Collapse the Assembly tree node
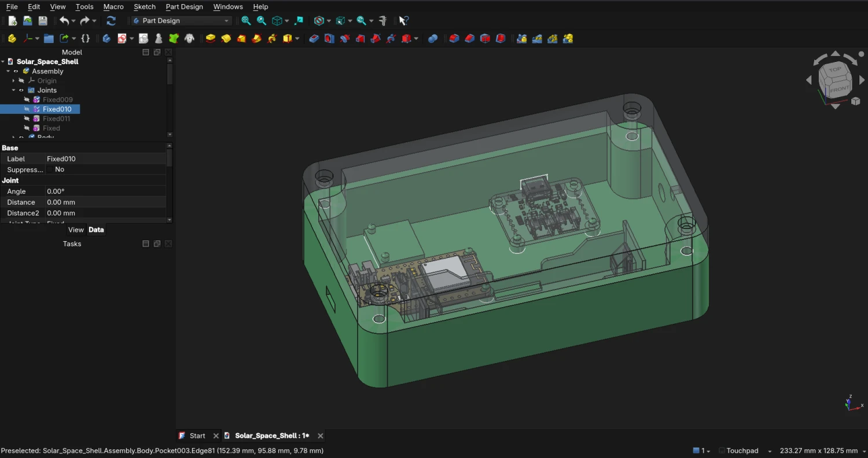Viewport: 868px width, 458px height. (x=8, y=71)
